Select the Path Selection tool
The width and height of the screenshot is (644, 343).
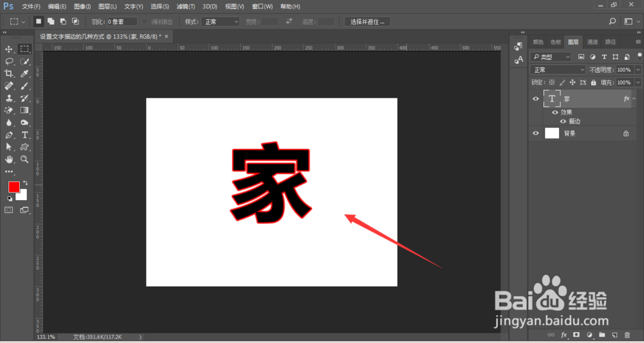(8, 147)
